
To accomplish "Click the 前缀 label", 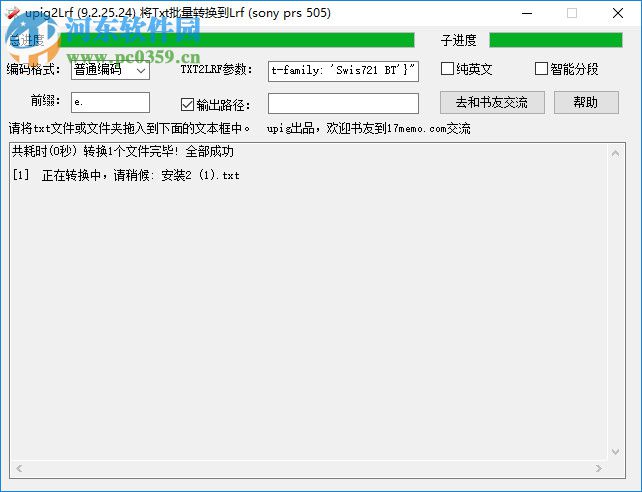I will tap(46, 100).
